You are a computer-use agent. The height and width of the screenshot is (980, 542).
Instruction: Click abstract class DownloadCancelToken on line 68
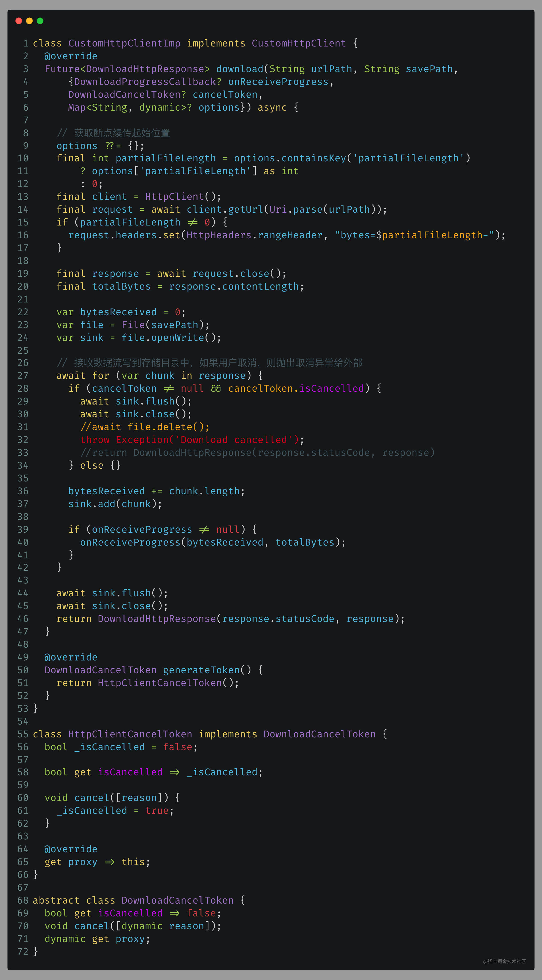click(x=133, y=900)
